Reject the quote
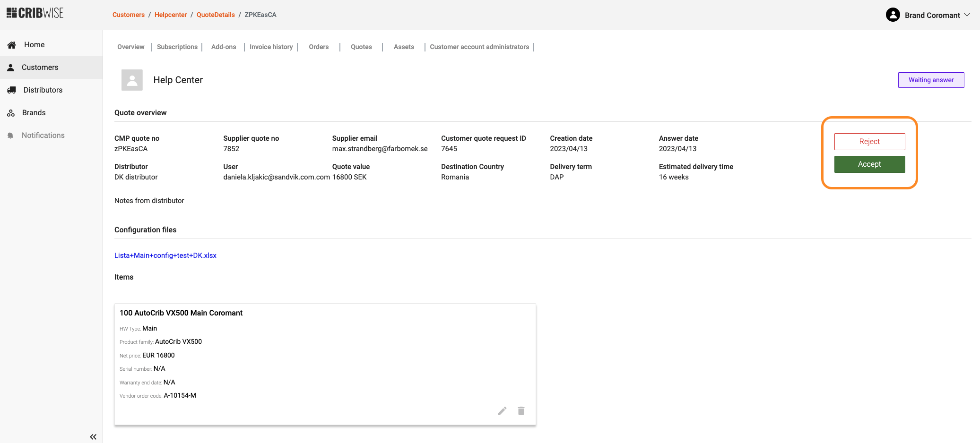This screenshot has width=980, height=443. click(869, 142)
